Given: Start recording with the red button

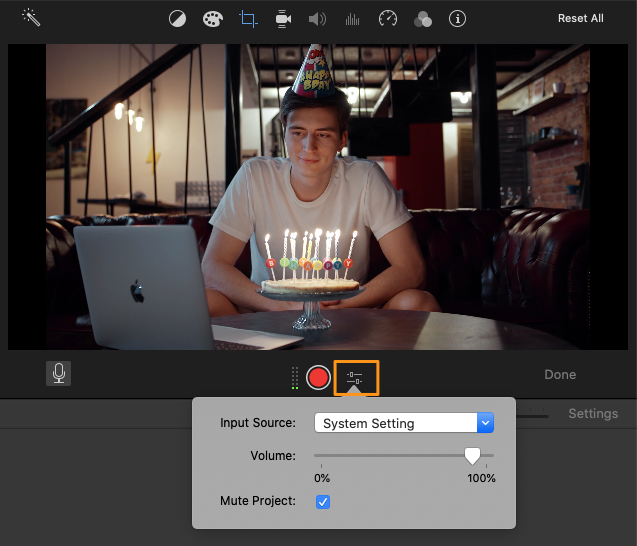Looking at the screenshot, I should 319,377.
